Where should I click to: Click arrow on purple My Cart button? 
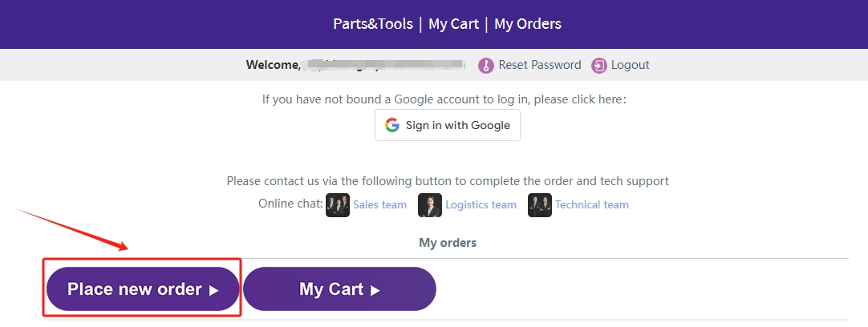(375, 291)
